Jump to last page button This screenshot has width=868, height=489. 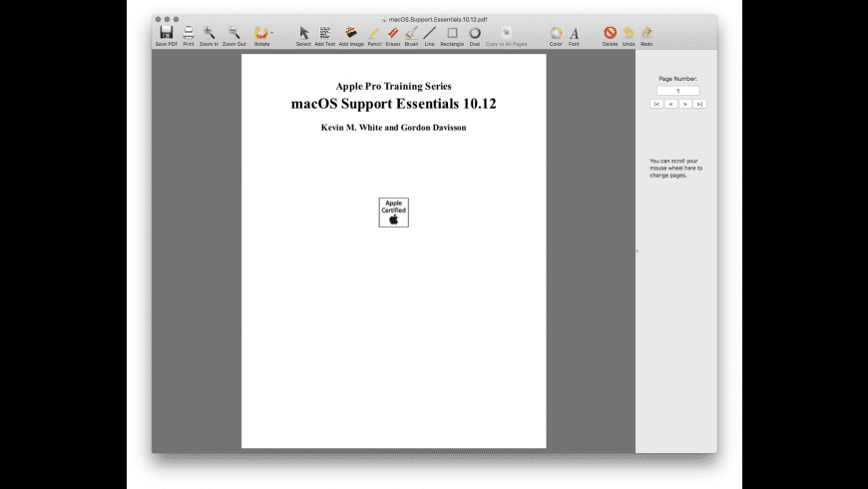coord(699,104)
